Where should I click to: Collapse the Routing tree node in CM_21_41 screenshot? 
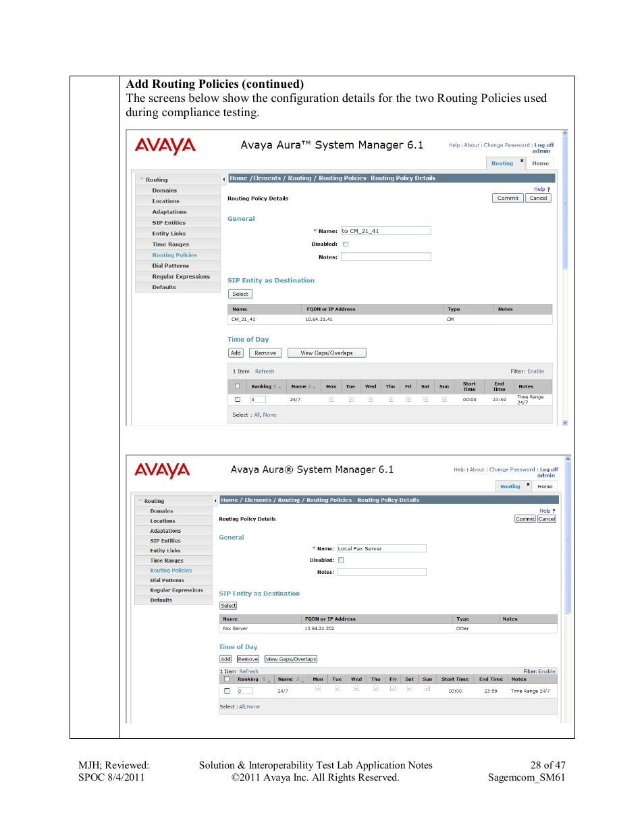point(142,180)
